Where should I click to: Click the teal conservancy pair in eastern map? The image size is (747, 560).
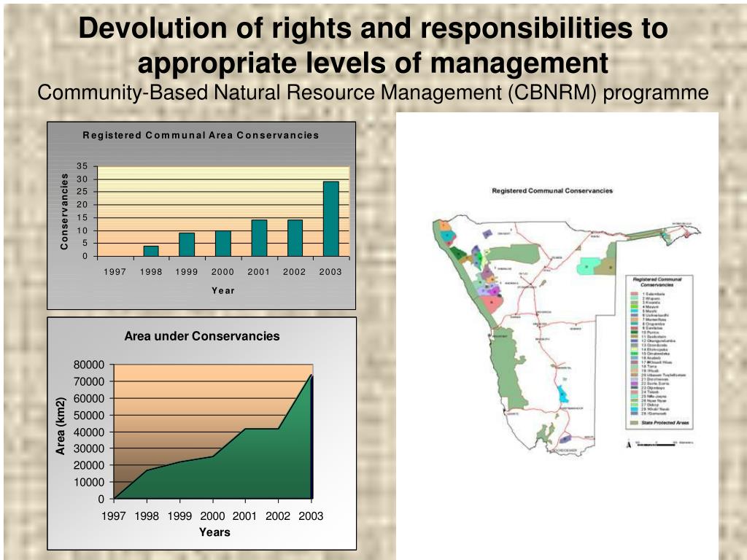click(x=588, y=266)
